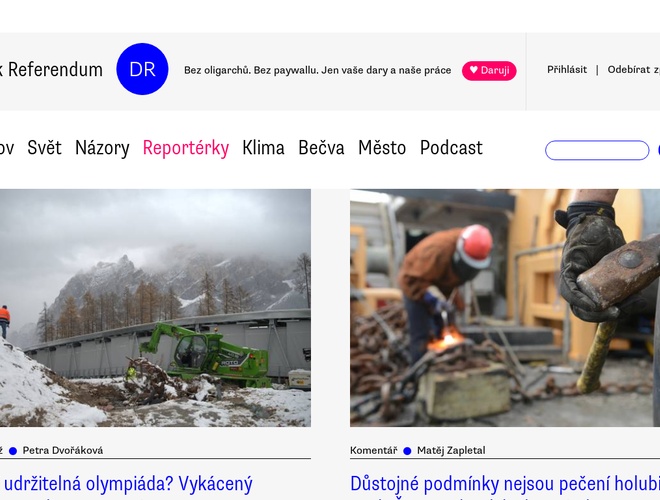Open the worker with hammer photo
Viewport: 660px width, 500px height.
pos(505,308)
